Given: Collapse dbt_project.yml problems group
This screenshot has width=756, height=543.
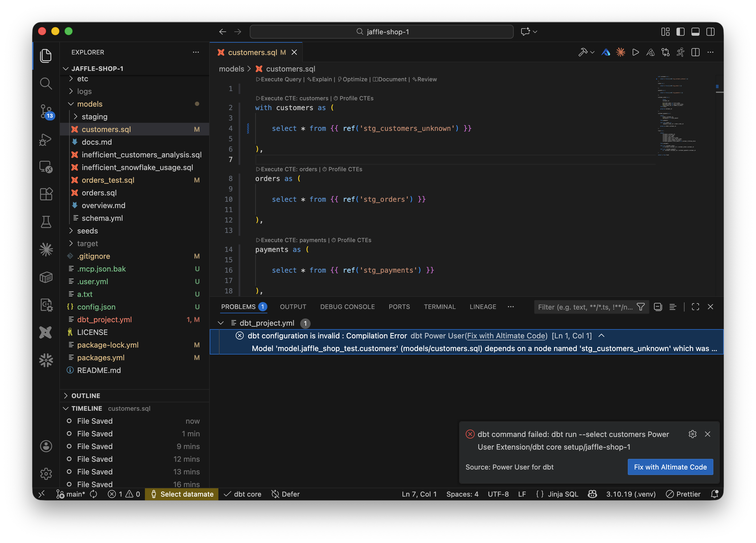Looking at the screenshot, I should [221, 323].
